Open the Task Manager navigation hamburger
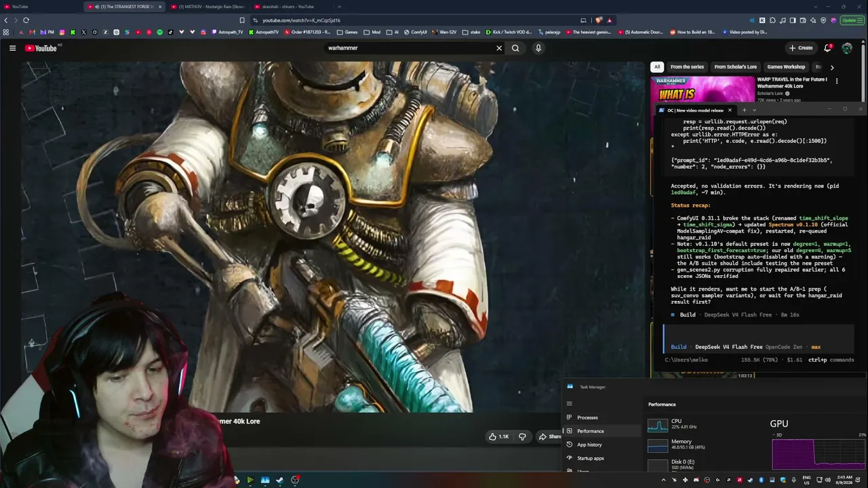Viewport: 868px width, 488px height. click(569, 404)
